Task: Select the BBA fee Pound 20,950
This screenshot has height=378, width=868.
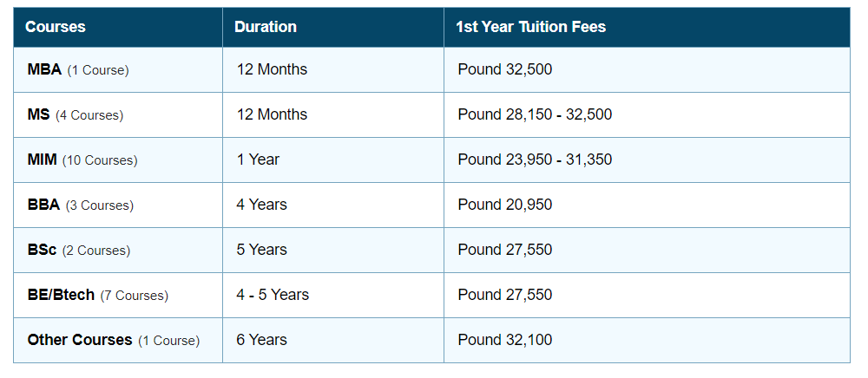Action: tap(504, 205)
